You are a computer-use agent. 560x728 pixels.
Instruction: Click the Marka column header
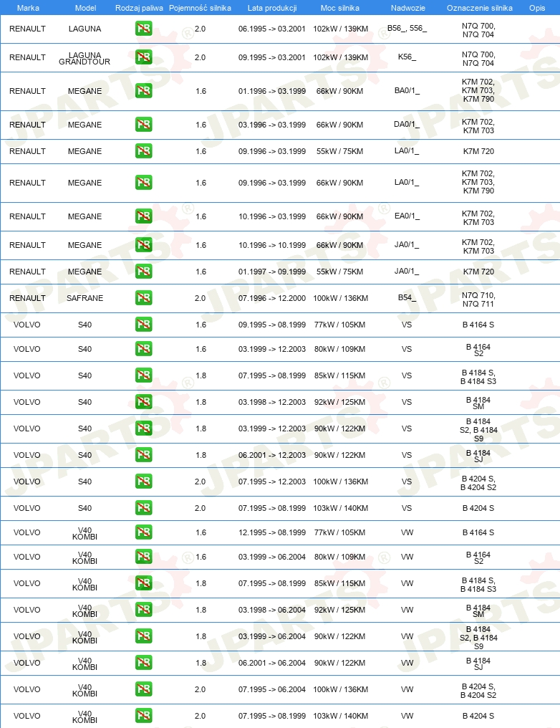28,8
